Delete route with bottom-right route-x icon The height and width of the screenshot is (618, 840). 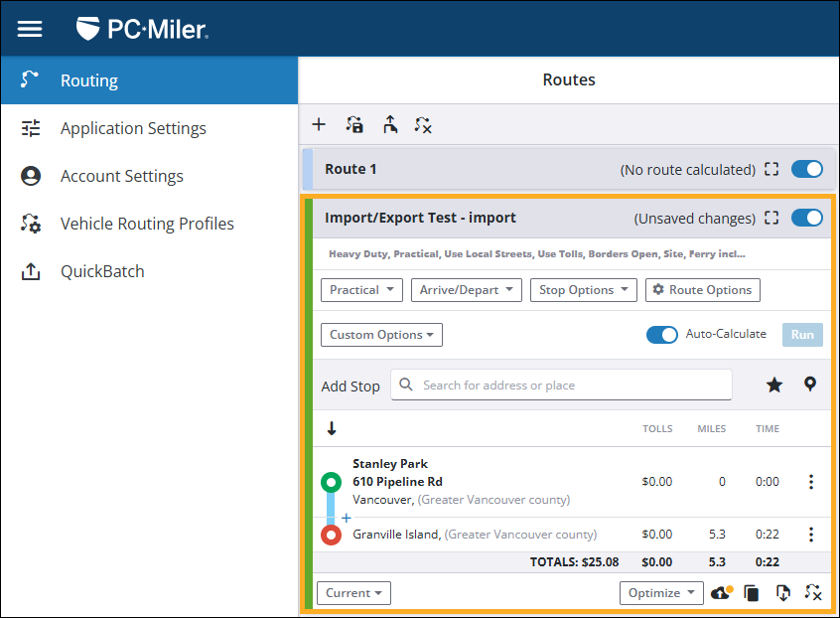(x=813, y=593)
